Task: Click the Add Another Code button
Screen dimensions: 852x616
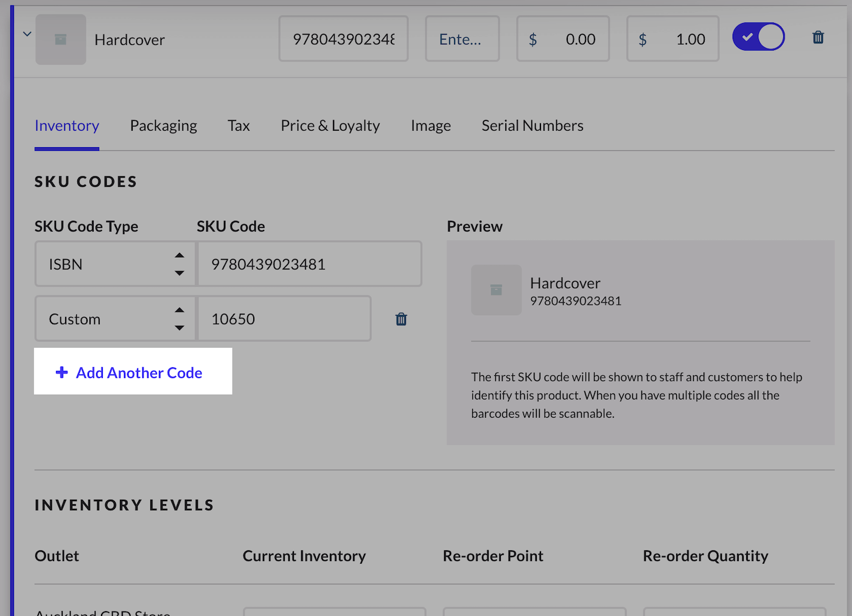Action: pos(133,372)
